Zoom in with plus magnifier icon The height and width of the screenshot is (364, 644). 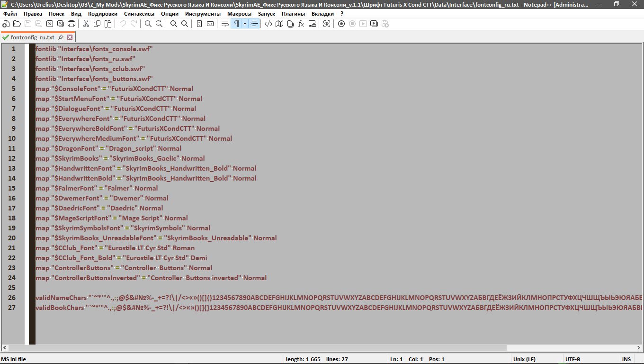[174, 24]
